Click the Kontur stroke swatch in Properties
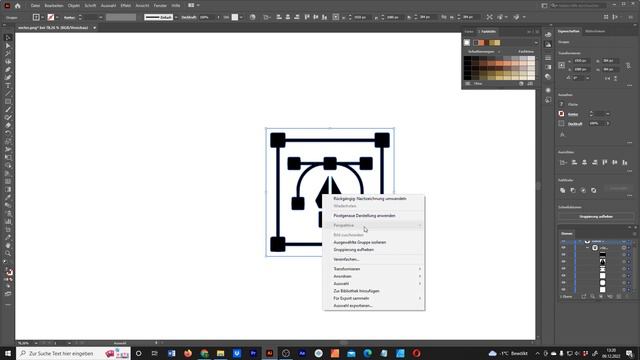The image size is (640, 360). [x=561, y=113]
